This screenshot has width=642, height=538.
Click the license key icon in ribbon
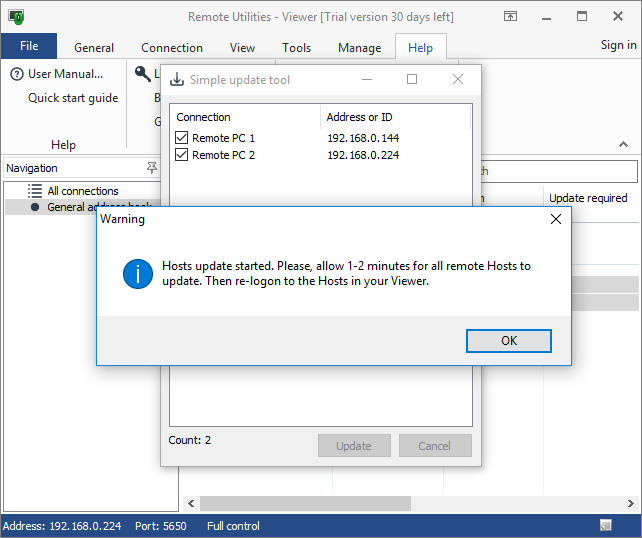(x=143, y=74)
